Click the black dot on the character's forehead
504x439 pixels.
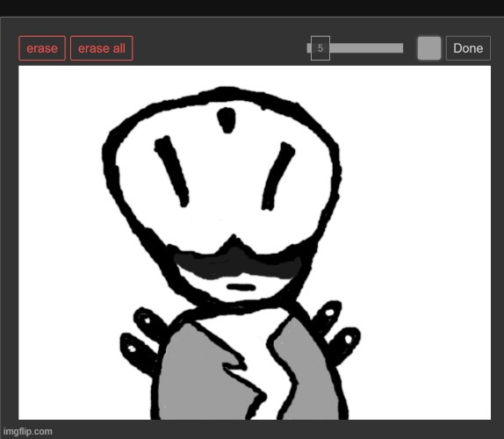[227, 120]
